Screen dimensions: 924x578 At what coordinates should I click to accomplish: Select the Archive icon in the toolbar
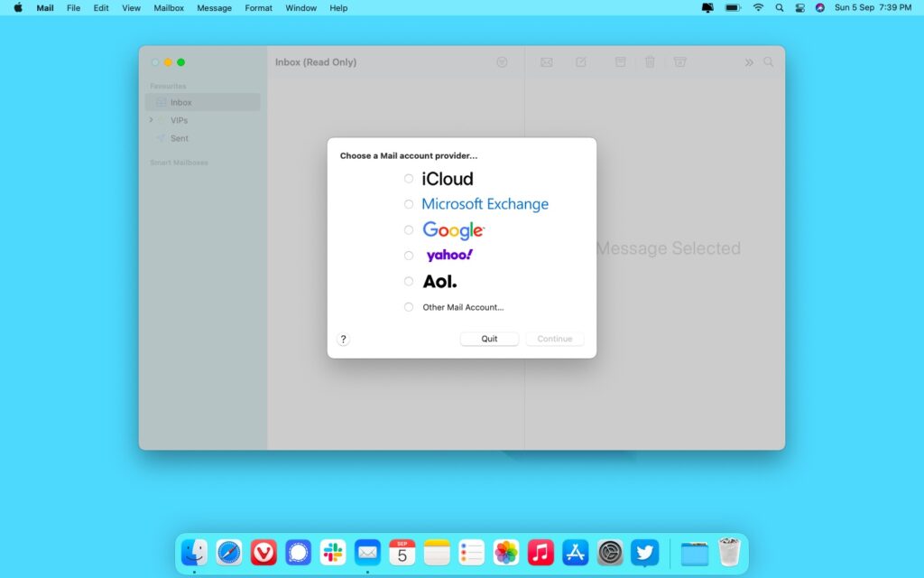(620, 61)
